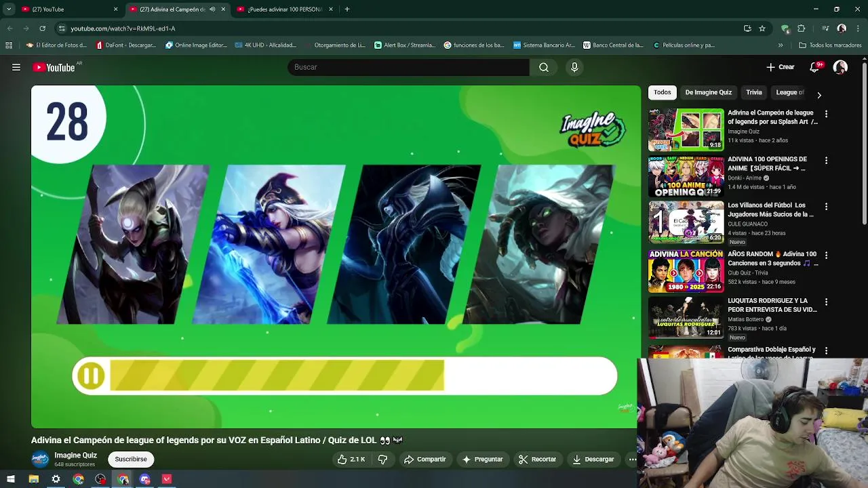
Task: Start voice search with microphone icon
Action: point(574,67)
